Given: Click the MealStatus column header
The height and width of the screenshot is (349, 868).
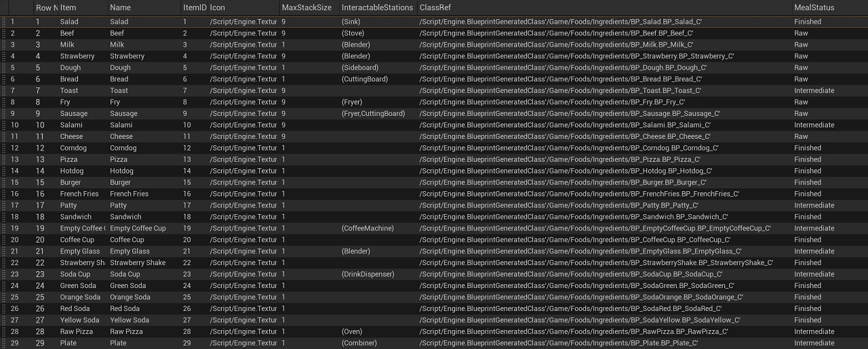Looking at the screenshot, I should pyautogui.click(x=814, y=7).
